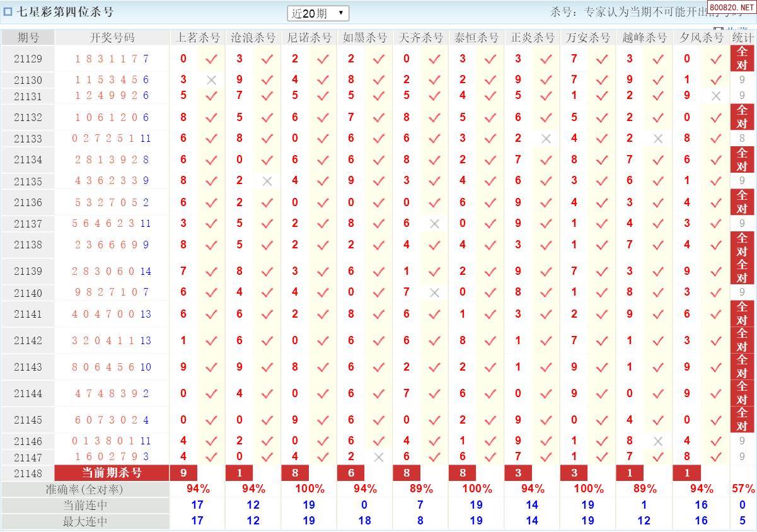Click the 全对 badge in row 21145
This screenshot has width=757, height=532.
coord(742,419)
